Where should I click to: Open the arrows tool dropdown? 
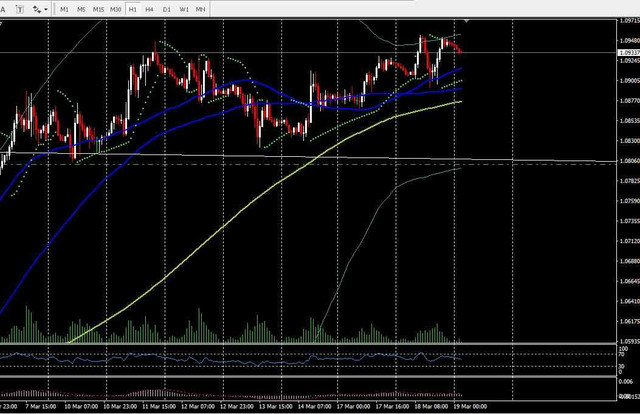point(46,9)
